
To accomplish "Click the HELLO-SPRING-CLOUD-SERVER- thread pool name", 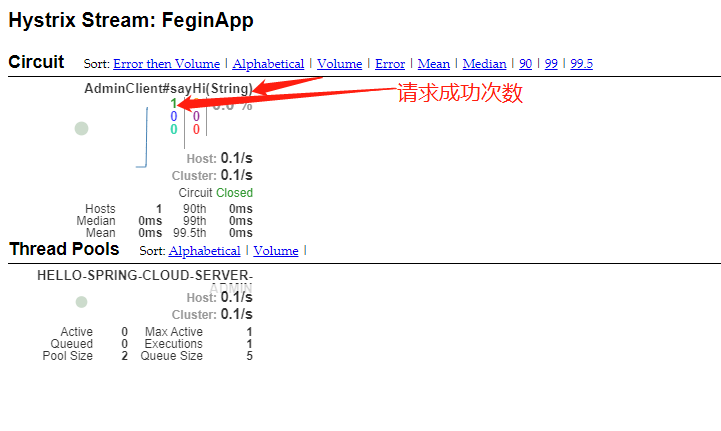I will pos(145,276).
